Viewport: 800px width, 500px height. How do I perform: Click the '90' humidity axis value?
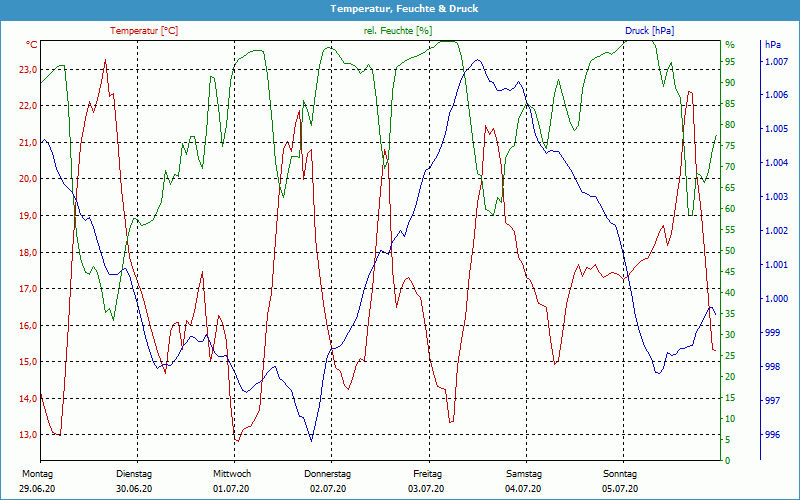click(730, 83)
